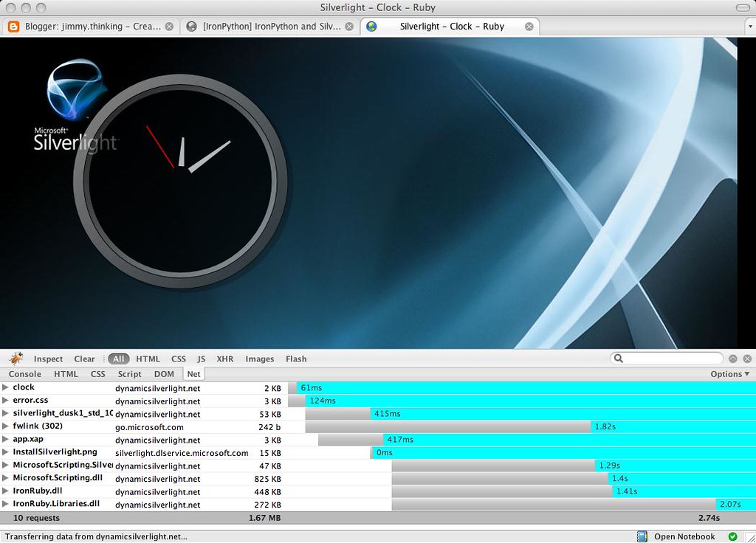The height and width of the screenshot is (543, 756).
Task: Open the HTML panel tab beside Console
Action: 66,374
